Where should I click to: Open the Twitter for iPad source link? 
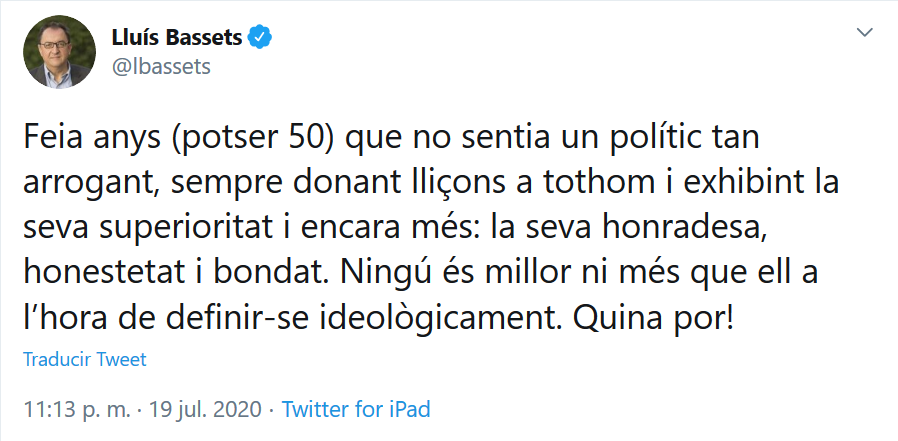tap(356, 410)
